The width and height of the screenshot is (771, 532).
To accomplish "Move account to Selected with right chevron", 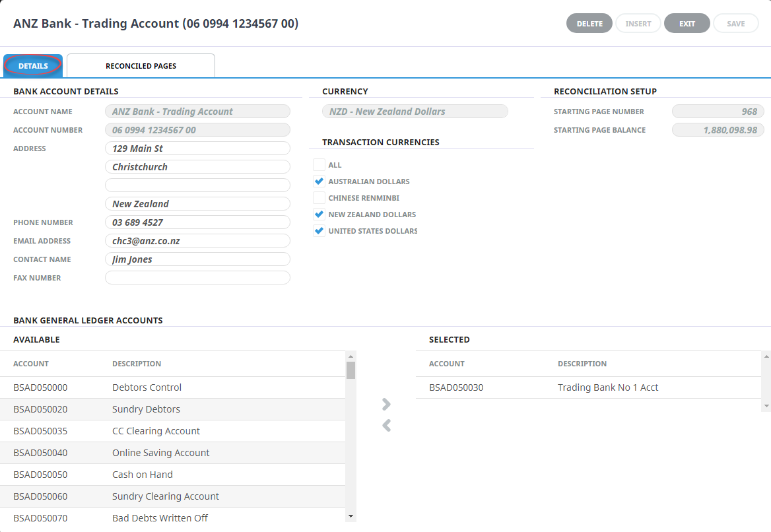I will point(386,404).
